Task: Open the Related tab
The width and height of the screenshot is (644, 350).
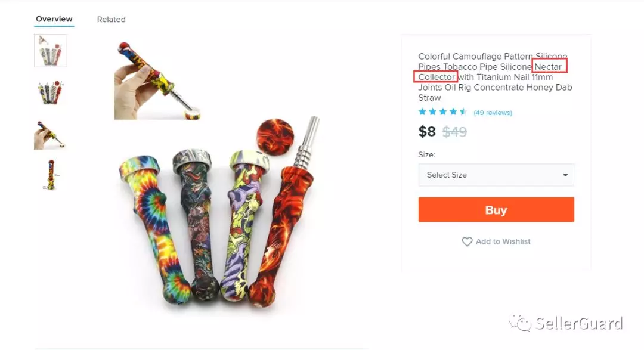Action: [x=111, y=20]
